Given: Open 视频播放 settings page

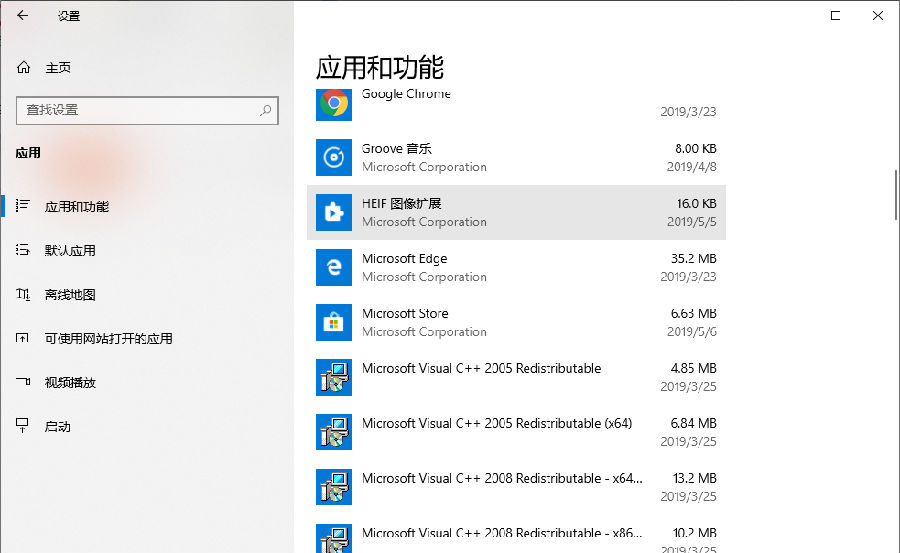Looking at the screenshot, I should point(70,383).
